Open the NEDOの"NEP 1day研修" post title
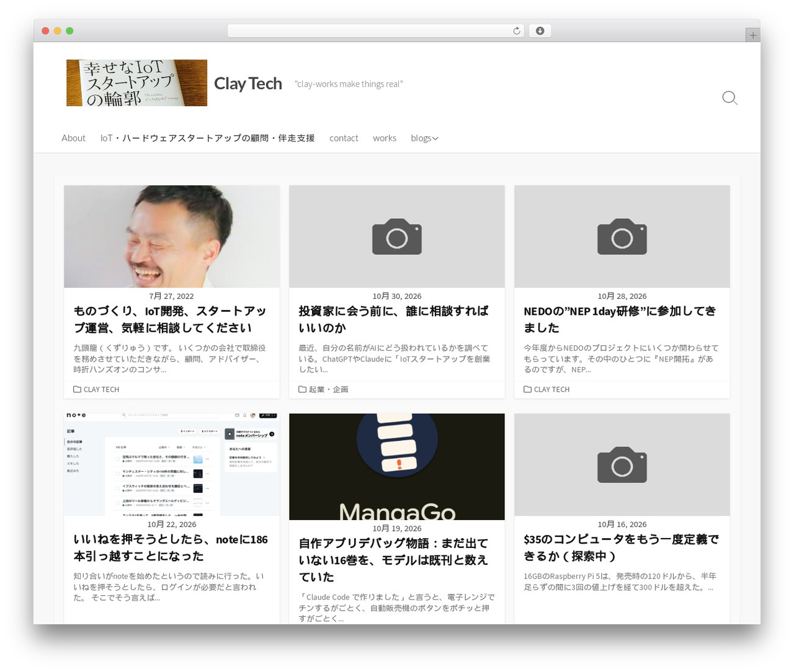Screen dimensions: 794x672 (620, 319)
